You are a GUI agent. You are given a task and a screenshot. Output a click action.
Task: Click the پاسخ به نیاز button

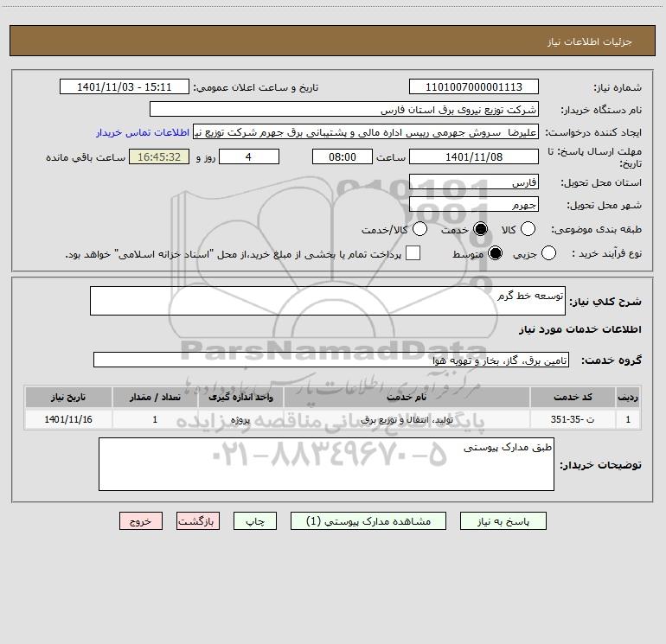click(x=503, y=521)
